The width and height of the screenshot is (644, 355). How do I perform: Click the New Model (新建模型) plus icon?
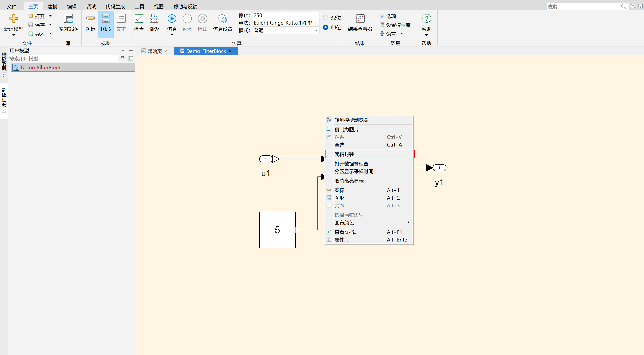pos(13,19)
